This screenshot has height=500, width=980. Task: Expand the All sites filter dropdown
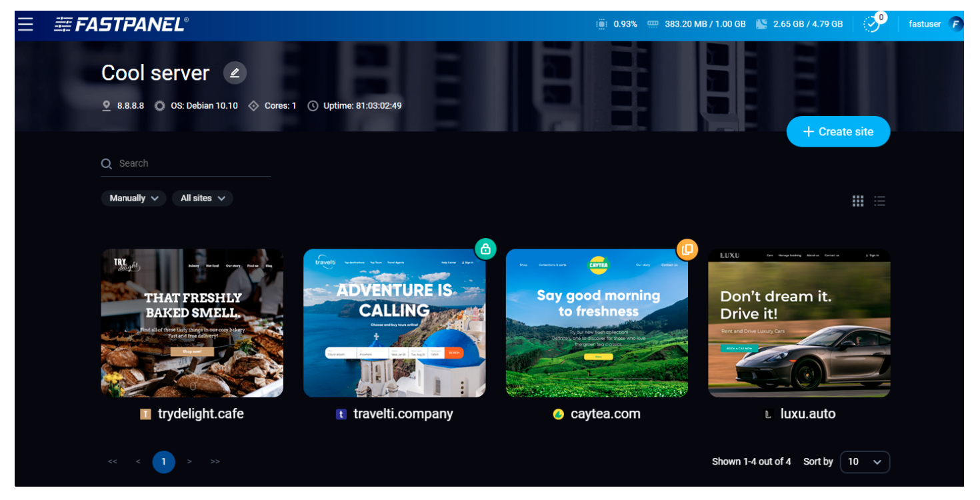[203, 198]
